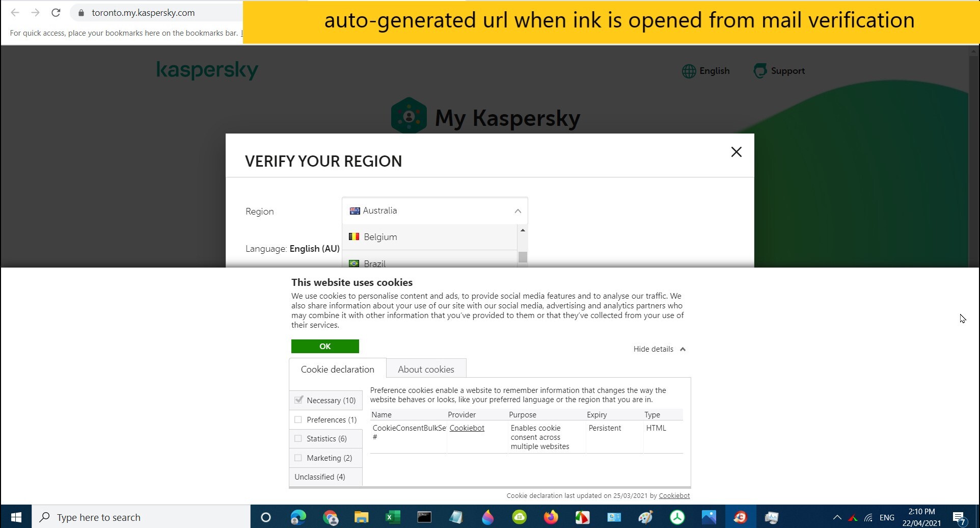Click the padlock site info icon
Viewport: 980px width, 528px height.
tap(80, 13)
